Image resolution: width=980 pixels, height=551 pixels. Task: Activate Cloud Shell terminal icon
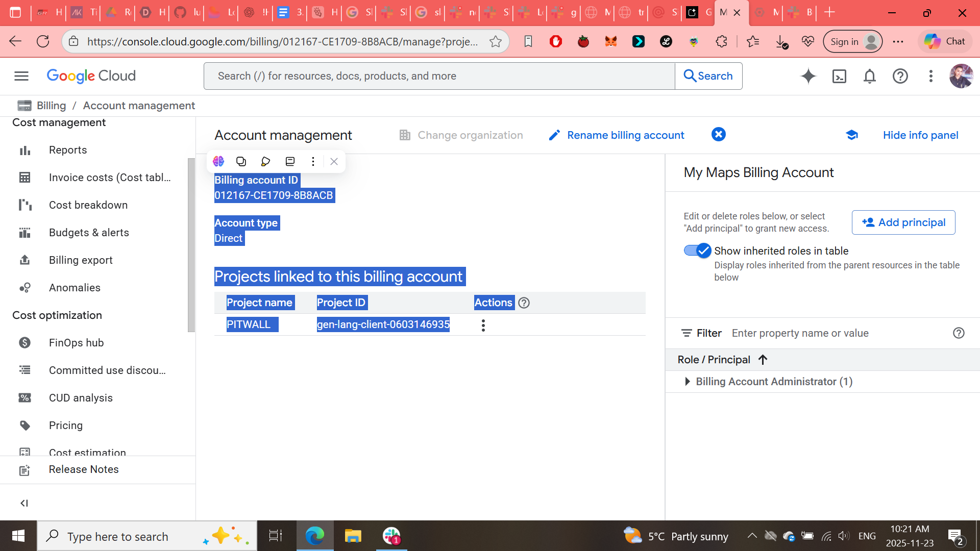pos(839,76)
